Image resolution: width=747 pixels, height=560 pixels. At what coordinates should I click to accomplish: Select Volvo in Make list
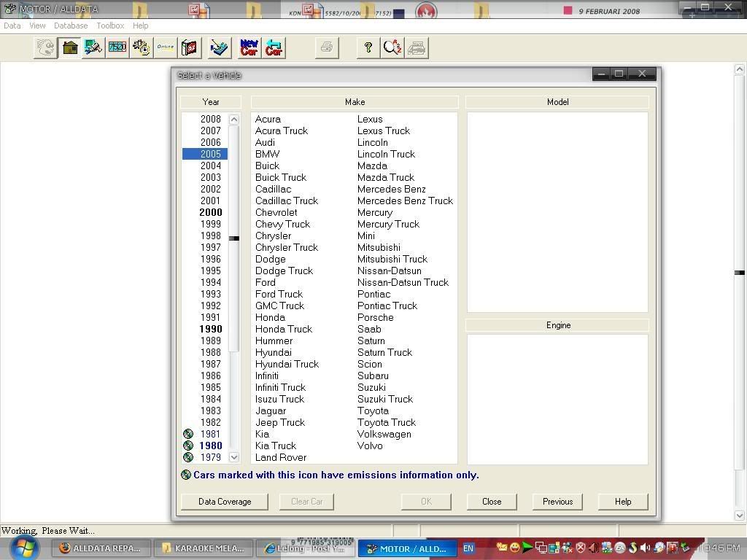click(x=370, y=446)
